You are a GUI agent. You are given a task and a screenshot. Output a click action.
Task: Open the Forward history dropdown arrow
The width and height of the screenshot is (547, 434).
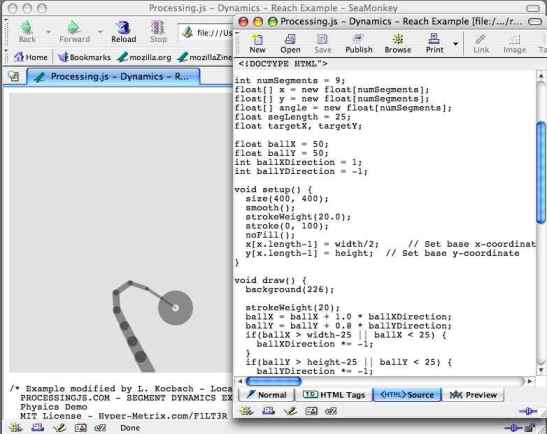pos(100,32)
